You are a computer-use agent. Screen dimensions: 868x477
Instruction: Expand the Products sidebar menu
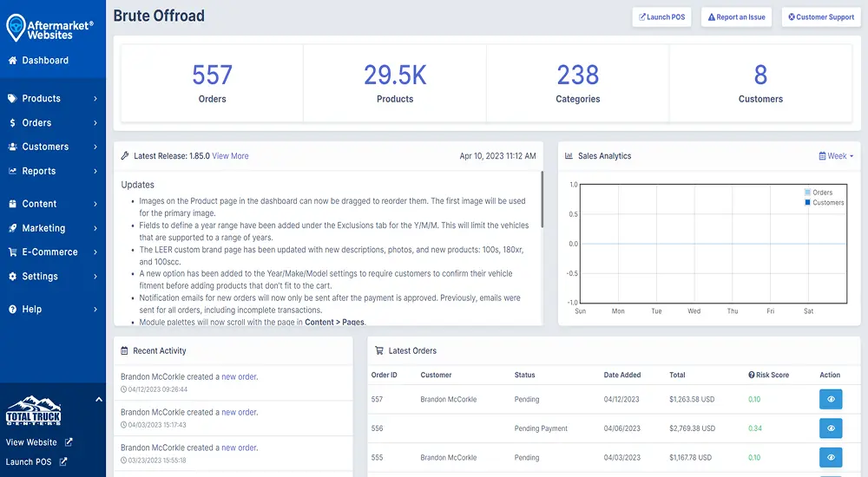52,99
